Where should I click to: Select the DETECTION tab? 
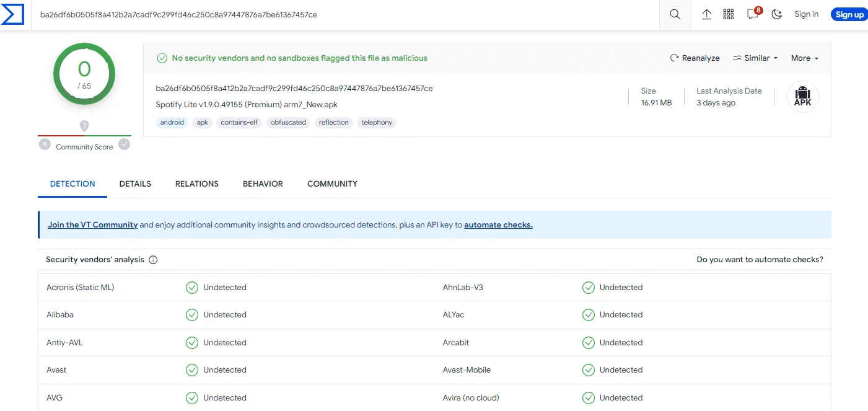coord(72,184)
